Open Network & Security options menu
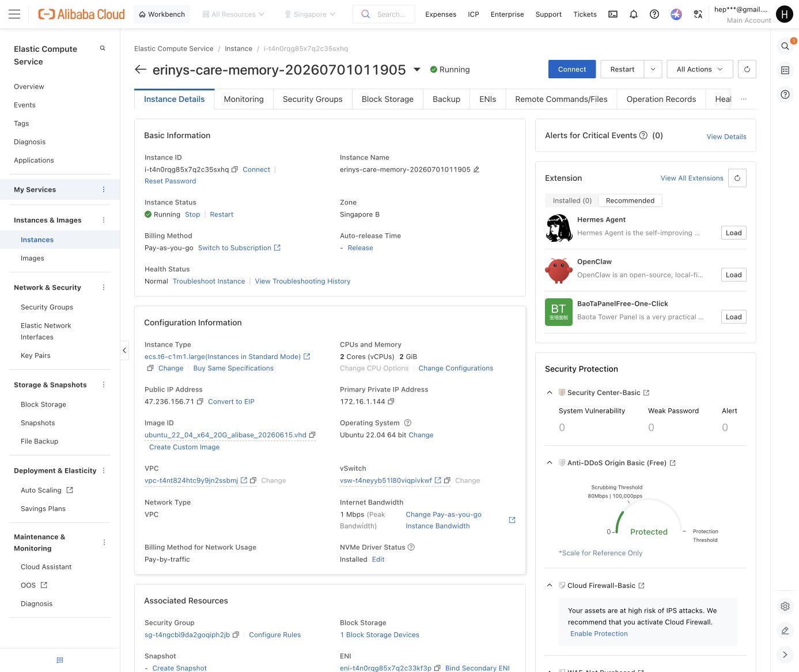The image size is (799, 672). [104, 287]
